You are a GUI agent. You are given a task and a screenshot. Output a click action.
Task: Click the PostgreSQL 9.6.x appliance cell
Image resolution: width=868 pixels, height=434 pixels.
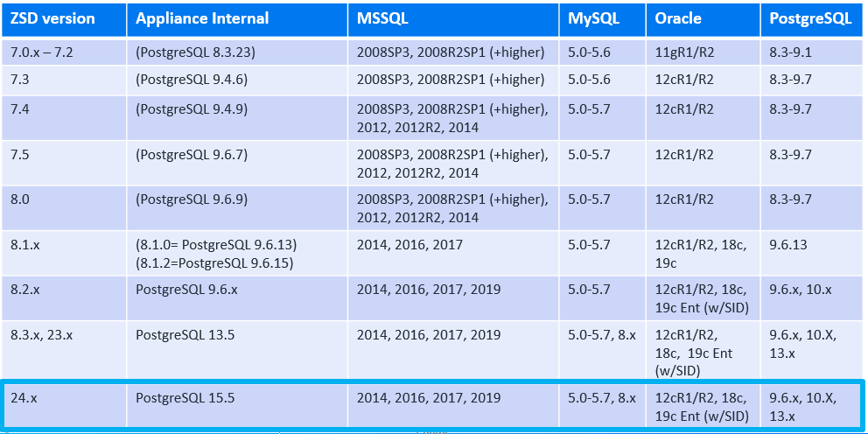182,290
